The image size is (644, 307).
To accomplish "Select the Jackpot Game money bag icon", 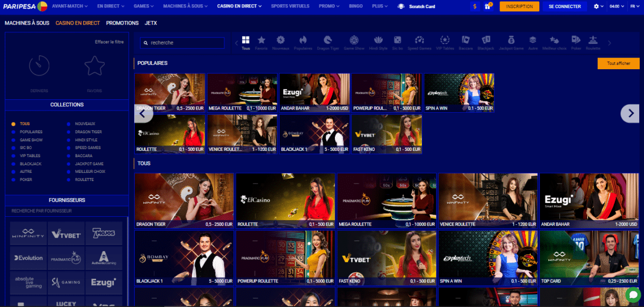I will (x=511, y=40).
